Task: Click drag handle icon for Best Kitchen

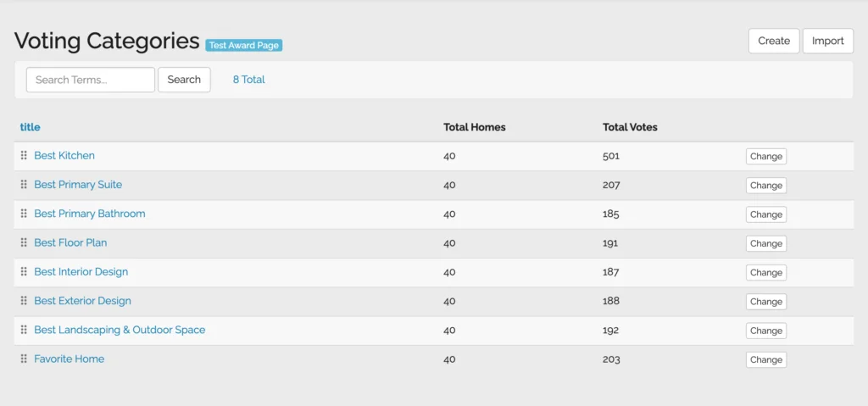Action: (24, 156)
